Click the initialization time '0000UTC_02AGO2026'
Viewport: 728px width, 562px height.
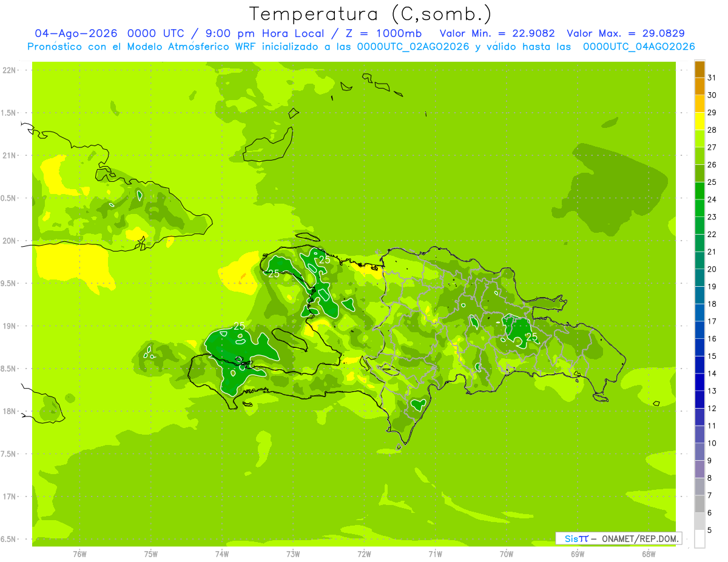click(x=413, y=47)
